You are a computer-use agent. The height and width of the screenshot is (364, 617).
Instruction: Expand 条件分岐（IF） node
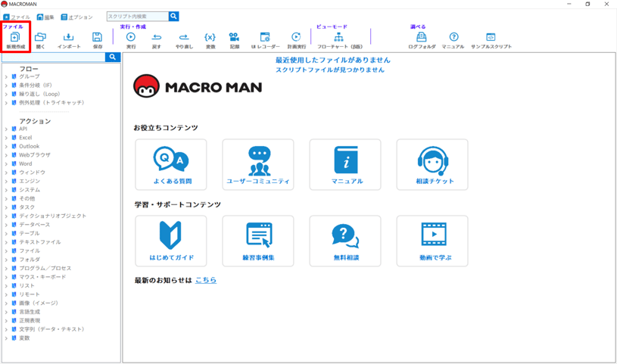click(x=6, y=86)
